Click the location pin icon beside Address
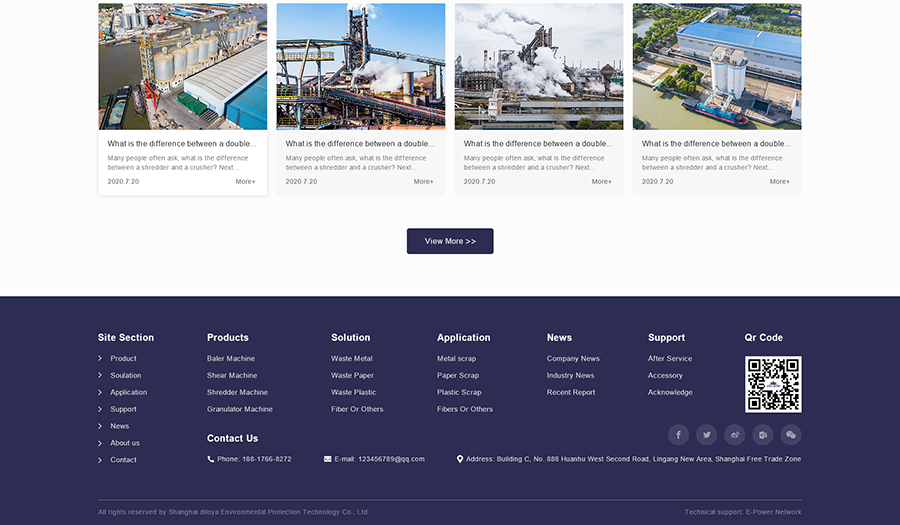The image size is (900, 525). [460, 459]
